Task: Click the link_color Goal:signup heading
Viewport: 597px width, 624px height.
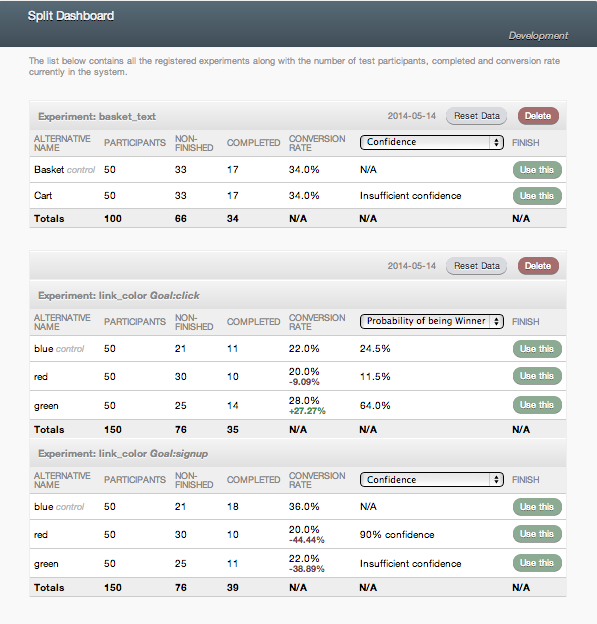Action: point(123,454)
